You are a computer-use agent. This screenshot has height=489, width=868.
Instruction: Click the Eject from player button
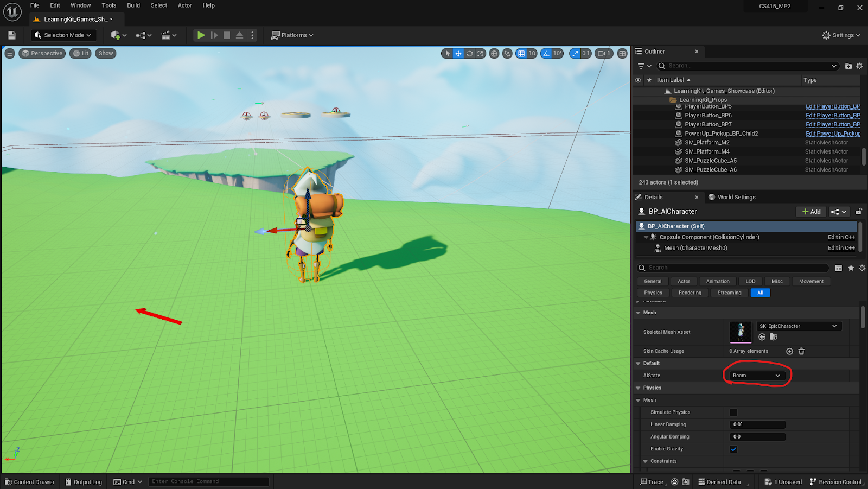pos(239,35)
